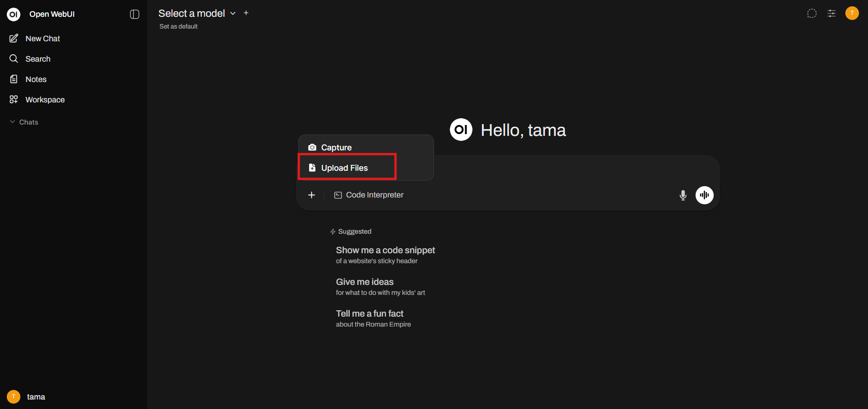Click Set as default link
This screenshot has width=868, height=409.
pyautogui.click(x=178, y=26)
